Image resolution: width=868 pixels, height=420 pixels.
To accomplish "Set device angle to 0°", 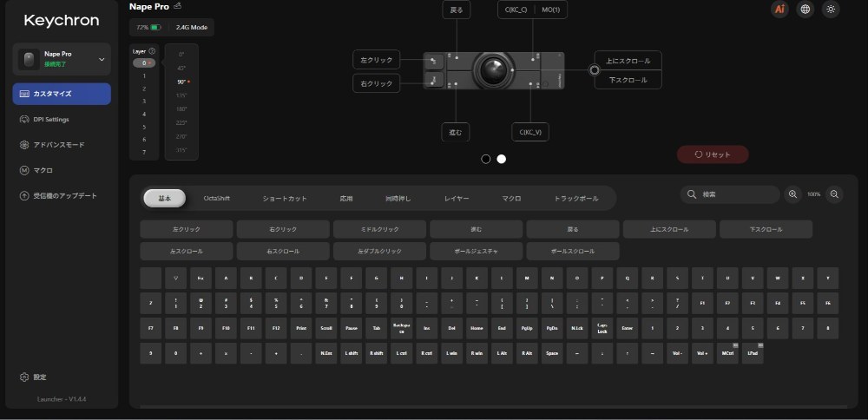I will tap(181, 54).
